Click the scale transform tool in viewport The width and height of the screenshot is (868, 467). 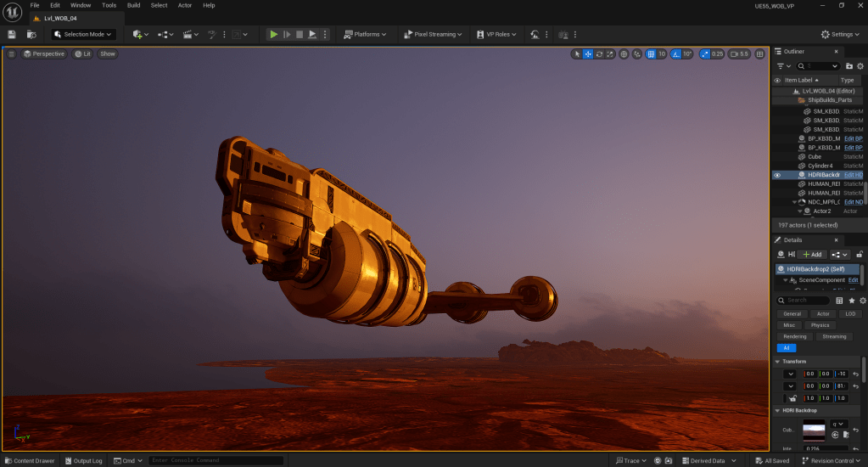[x=610, y=53]
